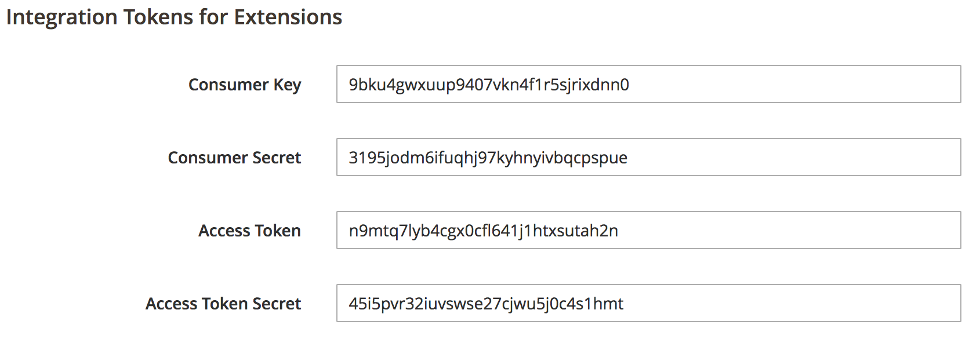
Task: Click the key value starting with 9bku4gwx
Action: [488, 85]
